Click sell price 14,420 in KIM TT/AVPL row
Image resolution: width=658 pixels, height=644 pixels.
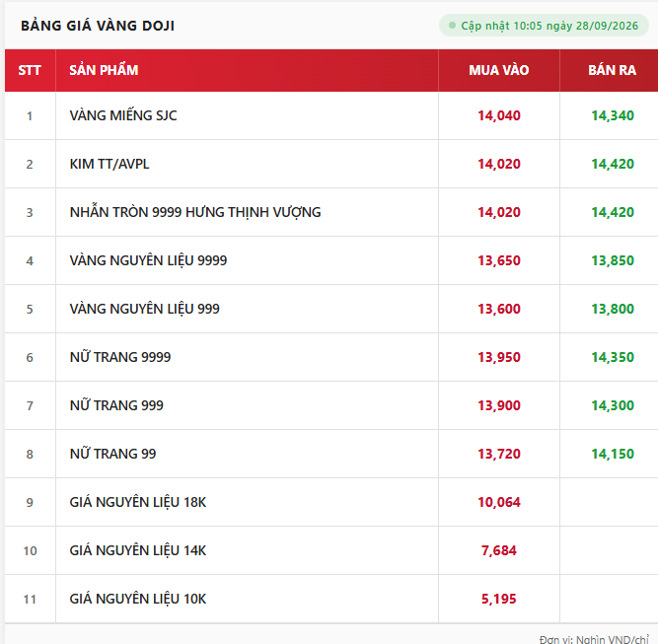coord(613,164)
